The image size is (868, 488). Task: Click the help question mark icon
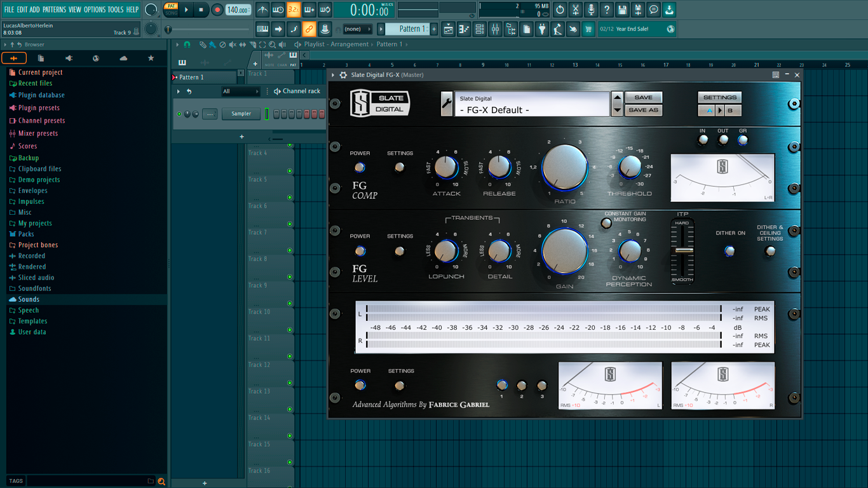coord(607,10)
